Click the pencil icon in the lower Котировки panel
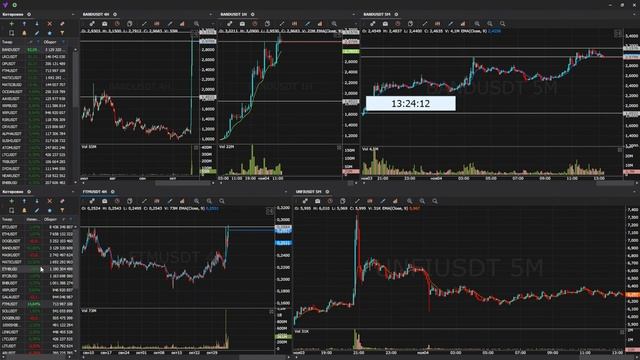This screenshot has width=640, height=360. point(37,210)
